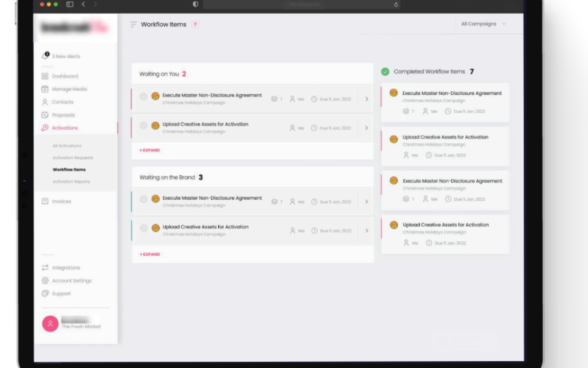This screenshot has width=588, height=368.
Task: Click the browser address bar
Action: click(x=301, y=4)
